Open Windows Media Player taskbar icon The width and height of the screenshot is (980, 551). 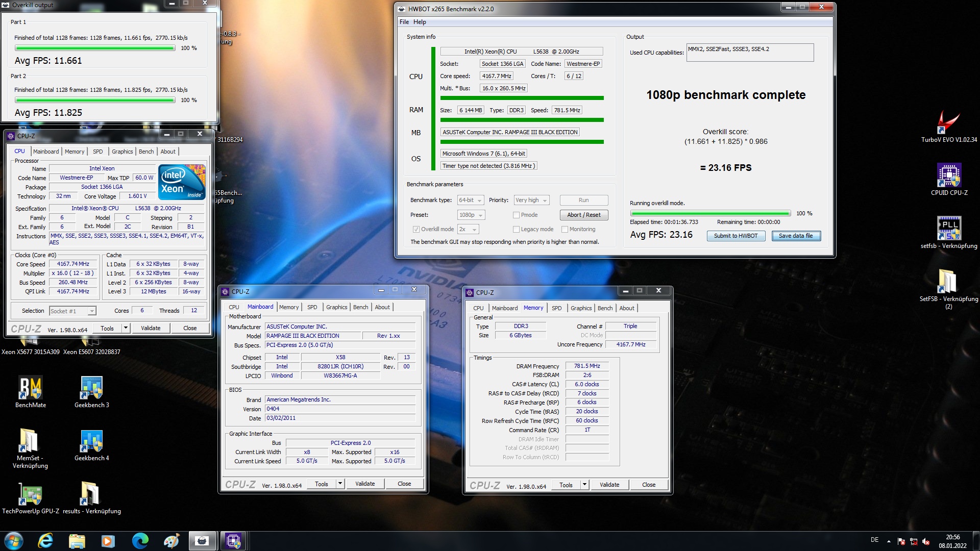[x=108, y=541]
